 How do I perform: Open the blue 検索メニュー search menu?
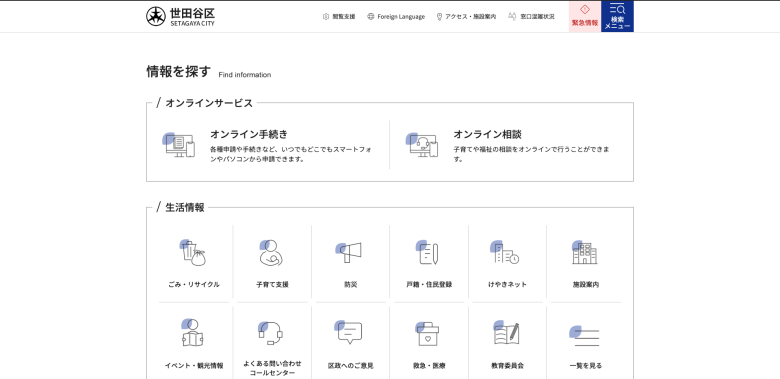coord(617,16)
